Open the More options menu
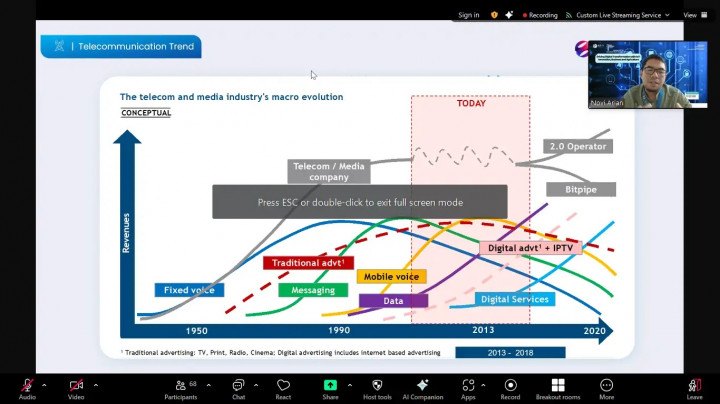This screenshot has width=720, height=404. click(x=606, y=386)
